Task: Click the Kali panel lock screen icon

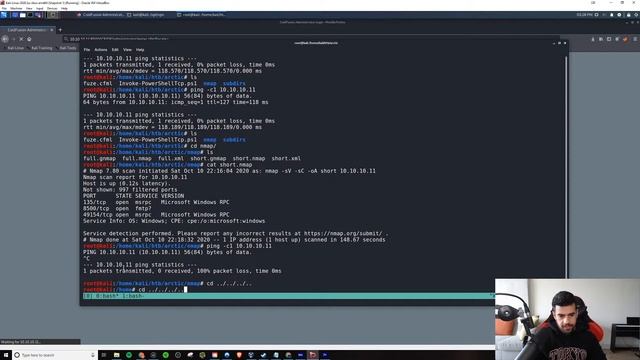Action: coord(629,15)
